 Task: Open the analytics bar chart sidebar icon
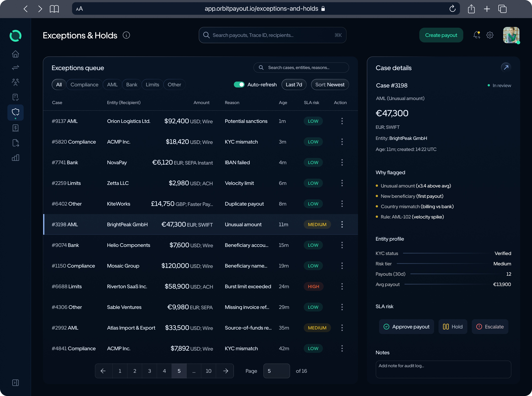click(15, 157)
